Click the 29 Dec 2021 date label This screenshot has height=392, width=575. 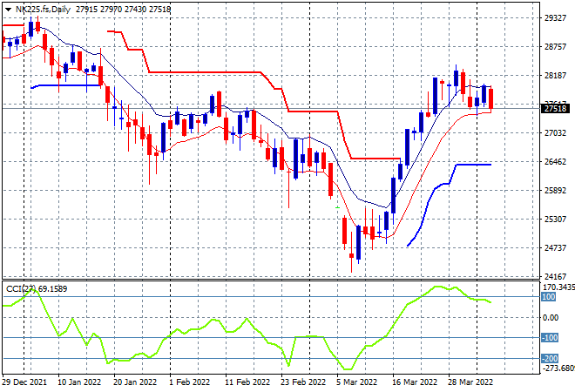[24, 382]
